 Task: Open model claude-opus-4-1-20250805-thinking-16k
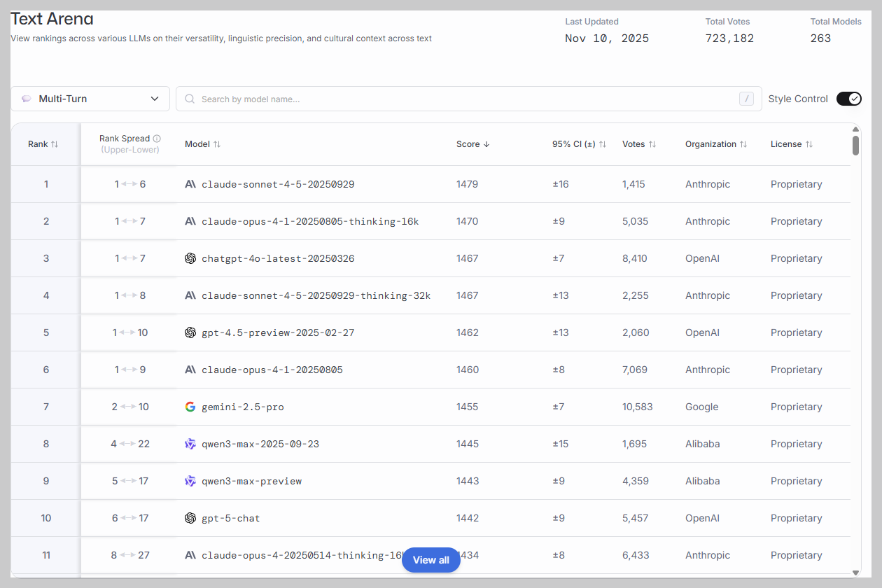(310, 221)
